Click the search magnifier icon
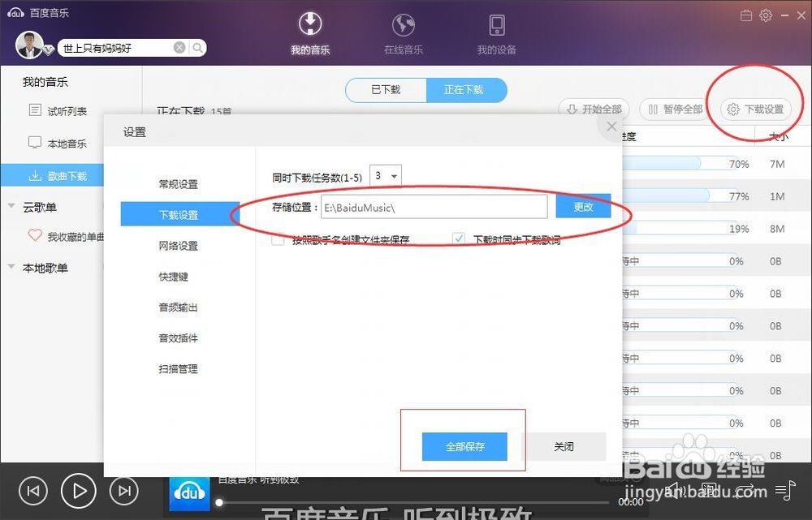 197,48
